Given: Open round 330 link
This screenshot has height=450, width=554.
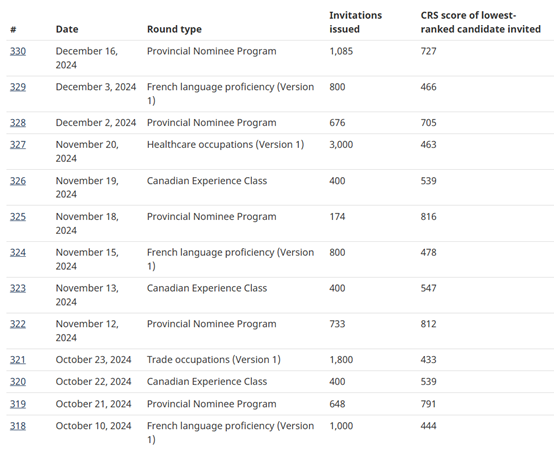Looking at the screenshot, I should point(18,52).
